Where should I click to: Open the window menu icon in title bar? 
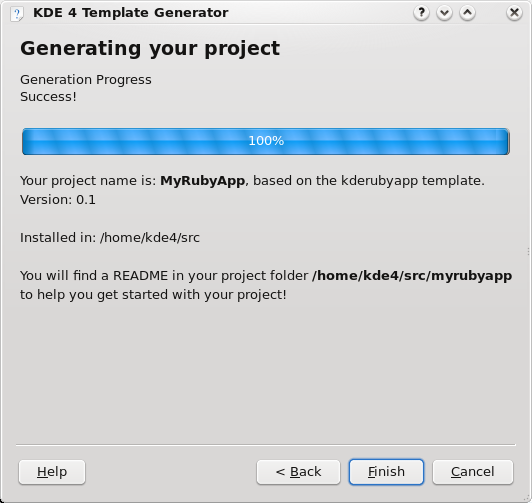16,14
